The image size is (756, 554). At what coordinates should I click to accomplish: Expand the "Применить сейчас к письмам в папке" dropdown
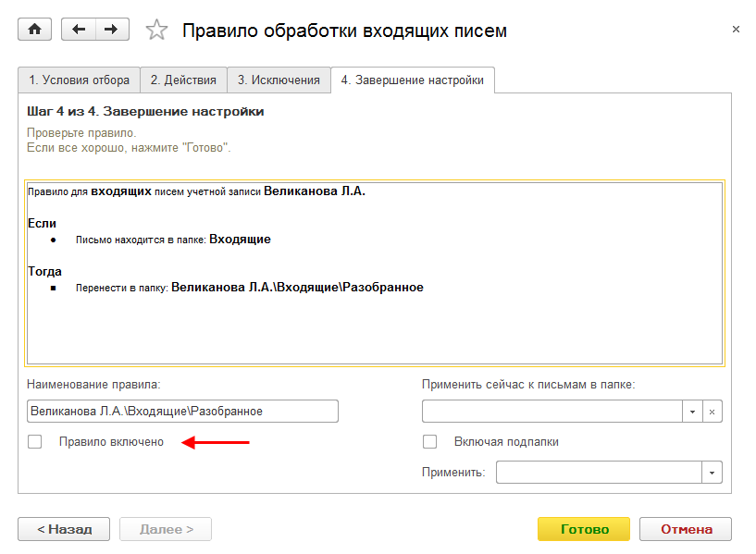(693, 411)
